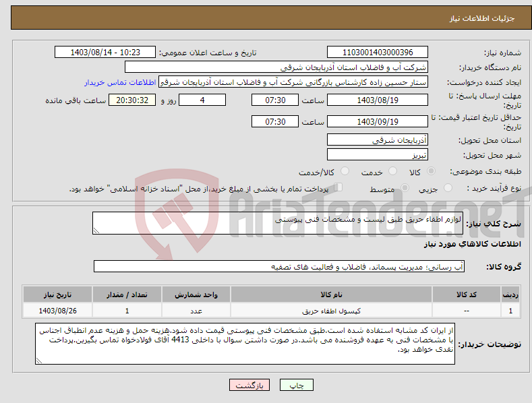The width and height of the screenshot is (532, 403).
Task: Click the 1403/08/26 need date cell
Action: tap(58, 311)
